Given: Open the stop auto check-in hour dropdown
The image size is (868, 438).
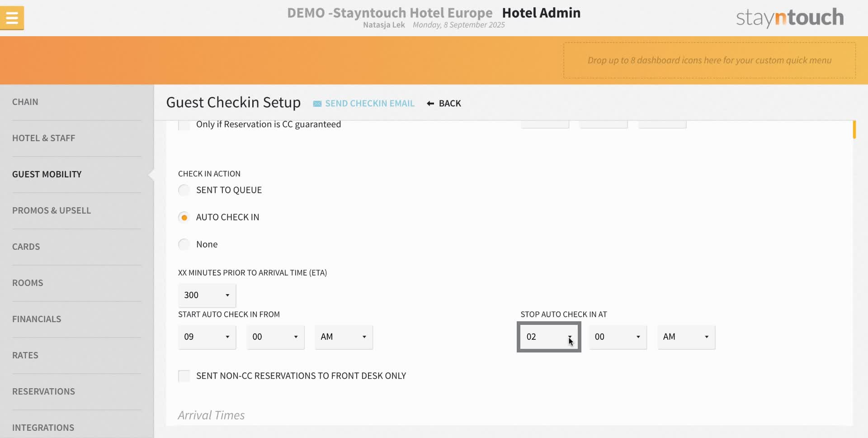Looking at the screenshot, I should (548, 337).
